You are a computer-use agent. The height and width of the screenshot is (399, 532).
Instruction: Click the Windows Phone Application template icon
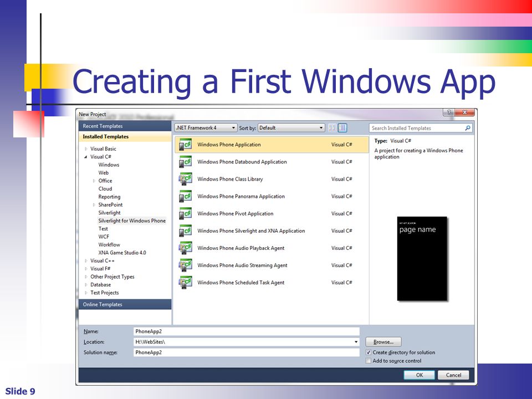[186, 145]
